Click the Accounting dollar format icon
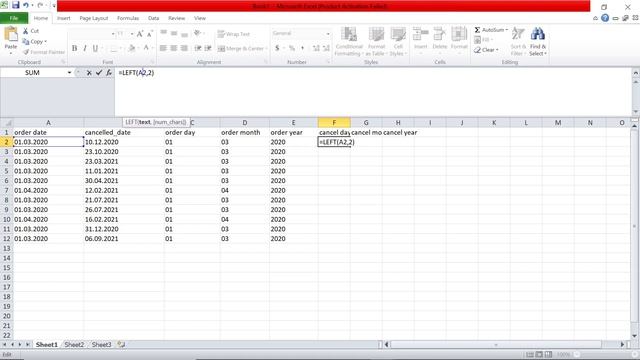Image resolution: width=640 pixels, height=360 pixels. click(277, 48)
